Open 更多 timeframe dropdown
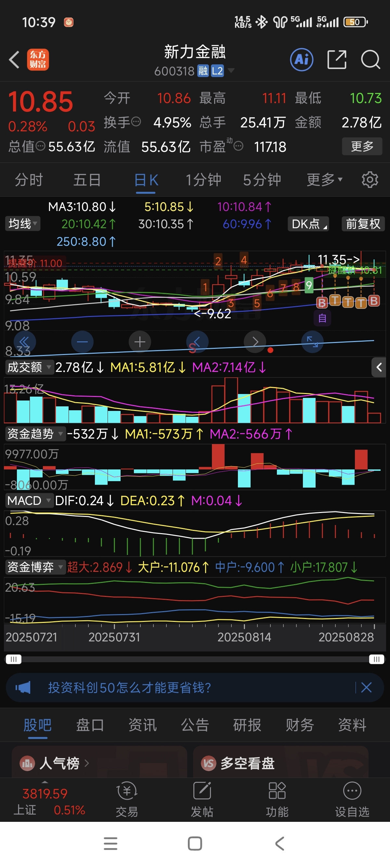Image resolution: width=390 pixels, height=868 pixels. click(325, 179)
